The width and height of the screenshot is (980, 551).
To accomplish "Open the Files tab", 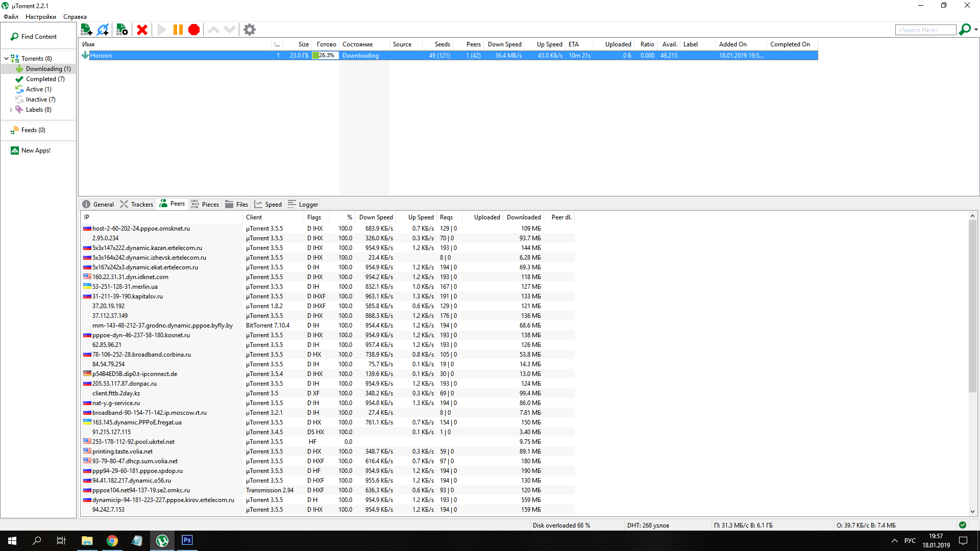I will (x=237, y=204).
